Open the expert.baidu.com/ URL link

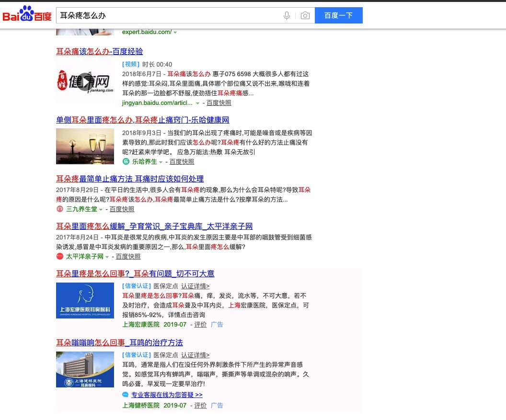(147, 32)
